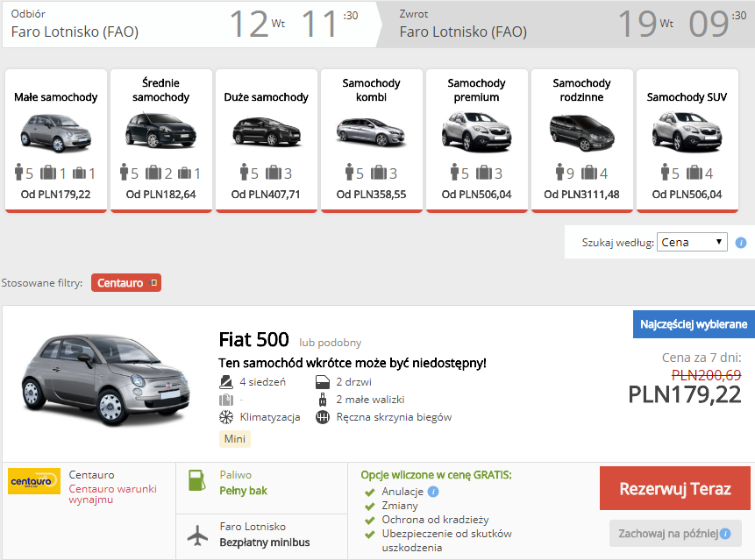The width and height of the screenshot is (755, 560).
Task: Click the Anulacje info icon
Action: pyautogui.click(x=433, y=492)
